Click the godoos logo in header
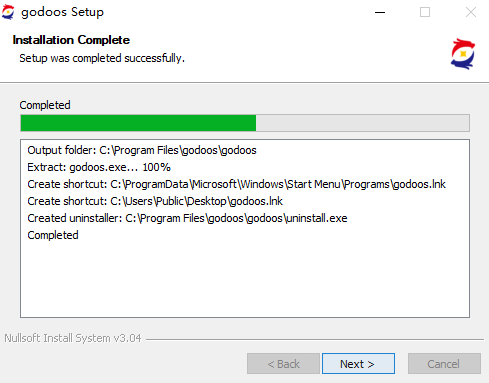Screen dimensions: 489x383 [x=463, y=54]
